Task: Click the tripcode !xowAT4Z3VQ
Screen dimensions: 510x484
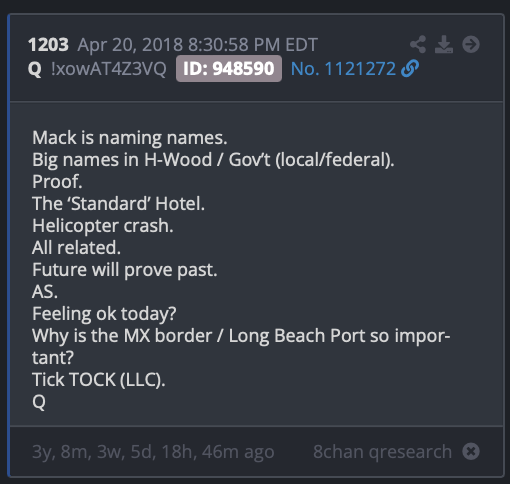Action: coord(109,69)
